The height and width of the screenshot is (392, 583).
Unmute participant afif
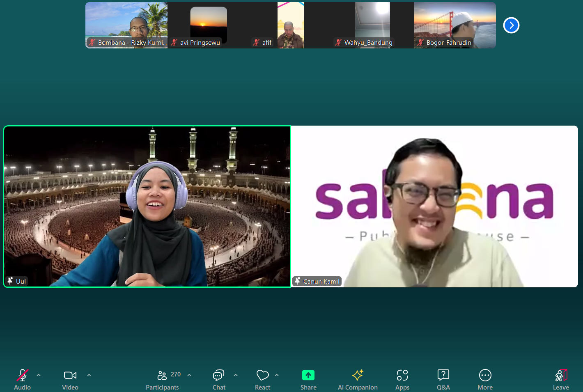pos(257,42)
